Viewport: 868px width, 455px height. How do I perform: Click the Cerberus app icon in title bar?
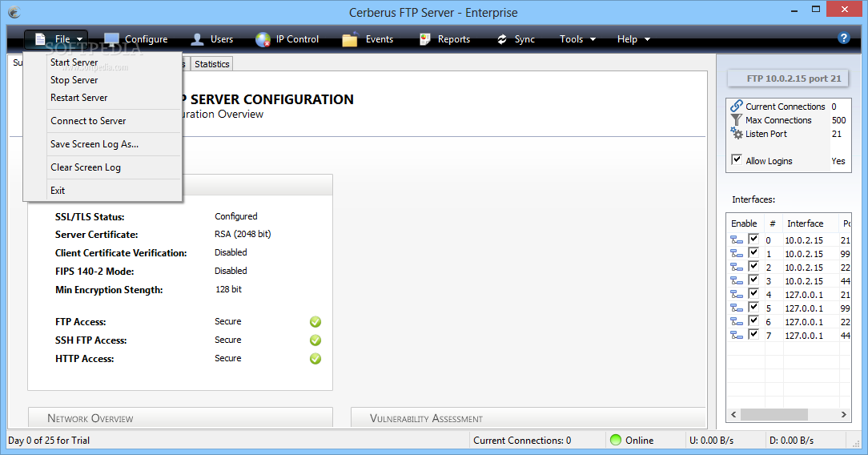(14, 12)
